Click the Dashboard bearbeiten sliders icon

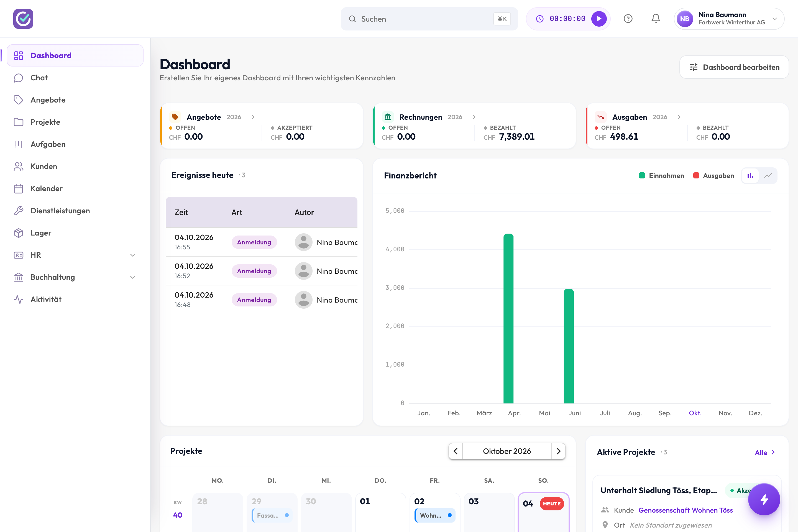point(694,67)
